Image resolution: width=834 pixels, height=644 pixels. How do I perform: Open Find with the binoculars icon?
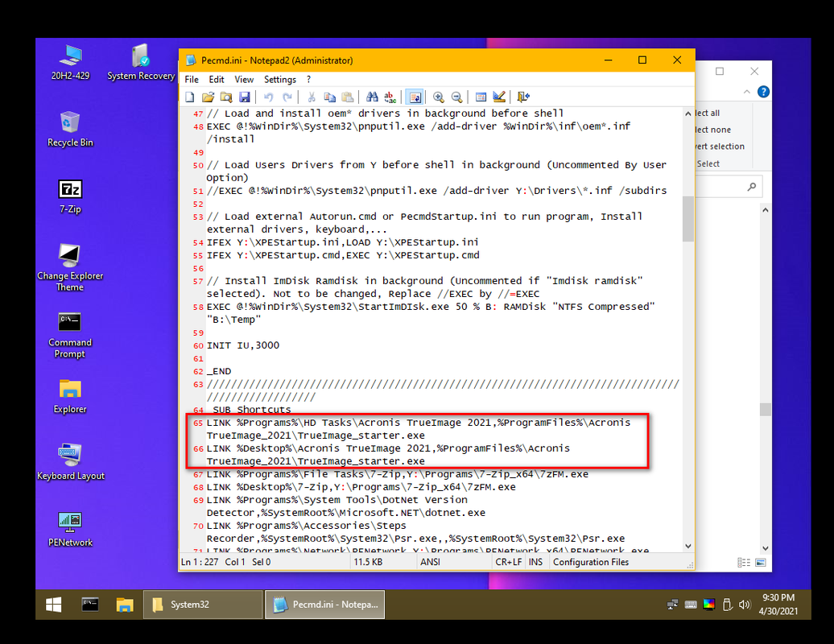pyautogui.click(x=372, y=97)
